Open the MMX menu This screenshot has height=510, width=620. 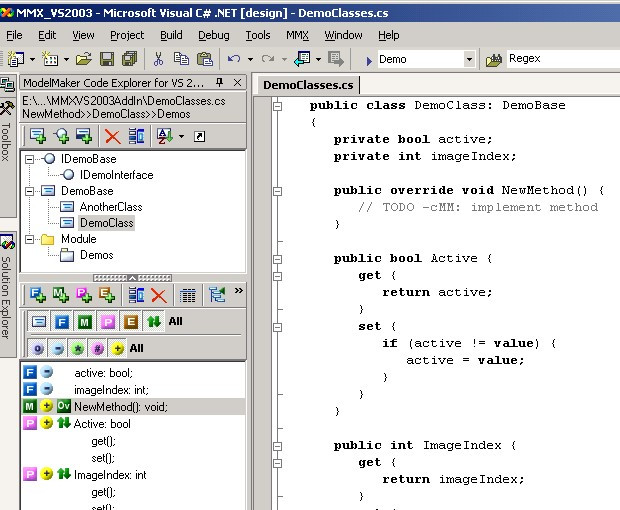[x=297, y=35]
